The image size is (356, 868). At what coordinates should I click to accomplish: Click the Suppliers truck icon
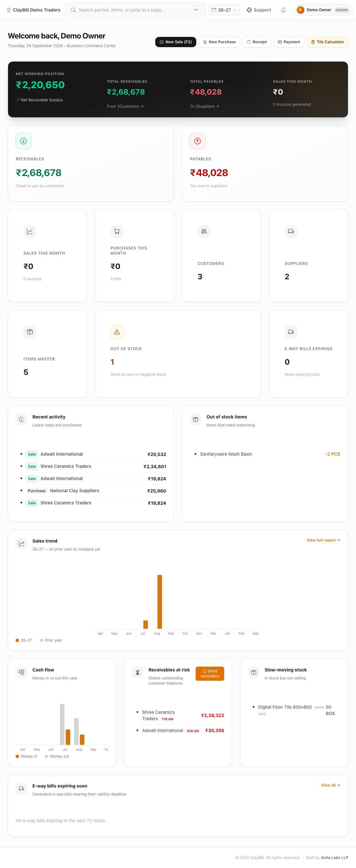pyautogui.click(x=291, y=232)
